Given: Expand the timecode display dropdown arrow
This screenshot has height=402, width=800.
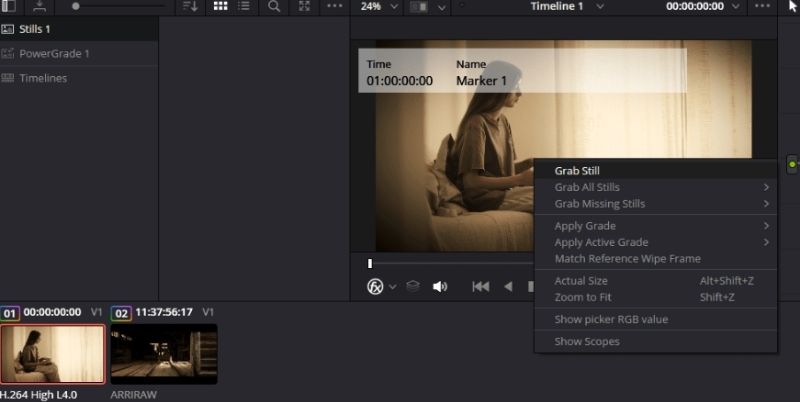Looking at the screenshot, I should pos(736,7).
